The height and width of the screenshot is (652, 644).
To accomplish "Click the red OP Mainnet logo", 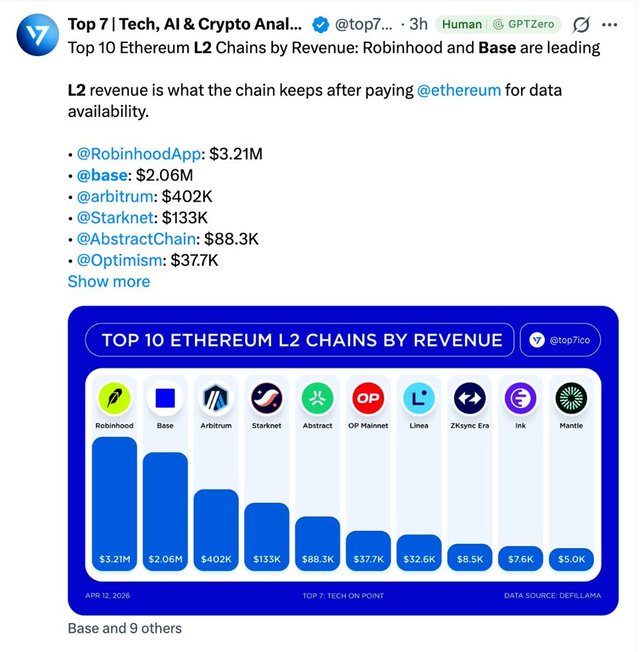I will 368,398.
